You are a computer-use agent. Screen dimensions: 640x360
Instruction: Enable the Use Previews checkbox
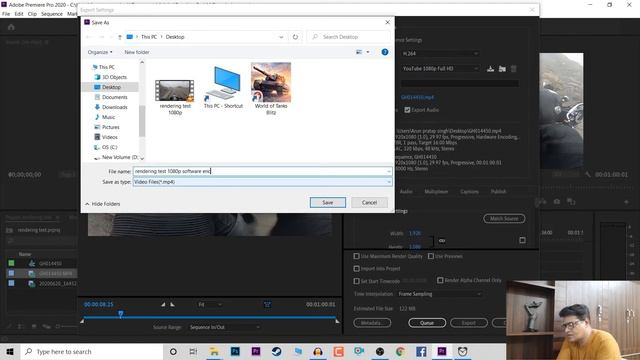point(431,256)
